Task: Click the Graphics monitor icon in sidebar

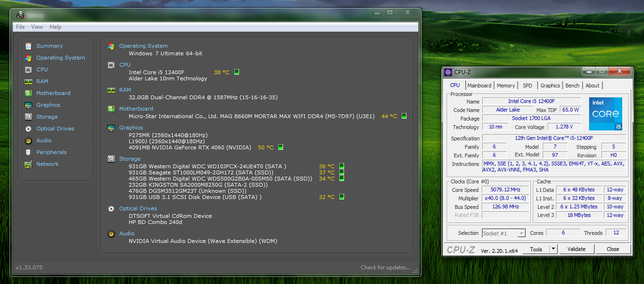Action: 28,105
